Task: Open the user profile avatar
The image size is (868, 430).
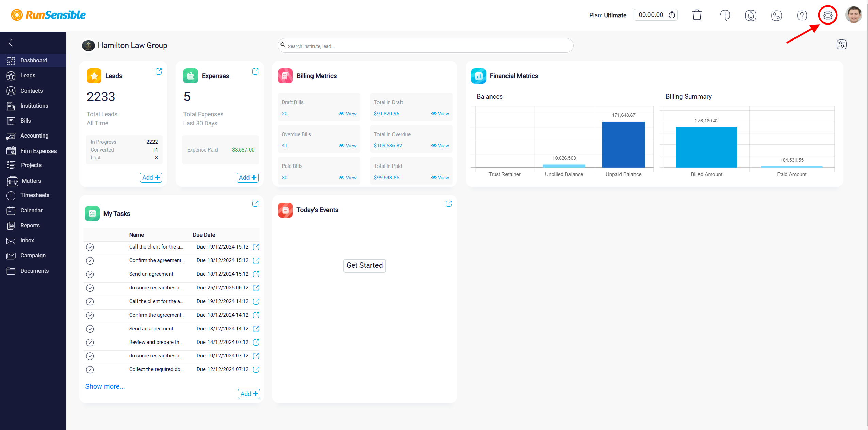Action: (854, 15)
